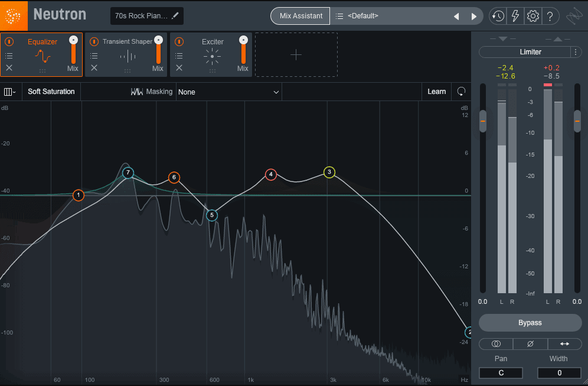Click the Width value field 0
Screen dimensions: 588x386
pos(559,373)
